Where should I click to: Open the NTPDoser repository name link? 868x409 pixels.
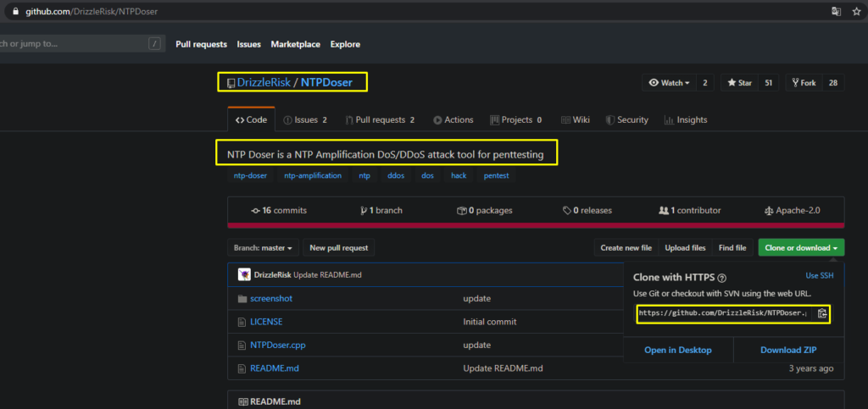(326, 83)
